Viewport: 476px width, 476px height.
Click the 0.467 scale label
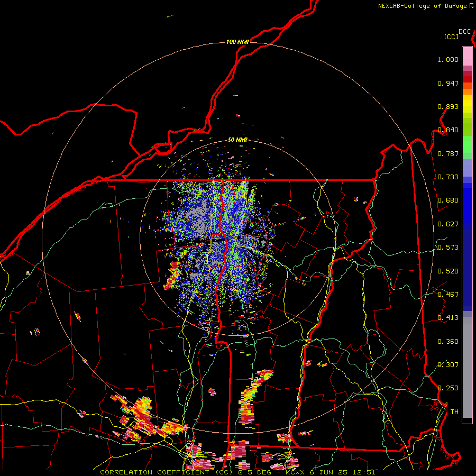[448, 295]
